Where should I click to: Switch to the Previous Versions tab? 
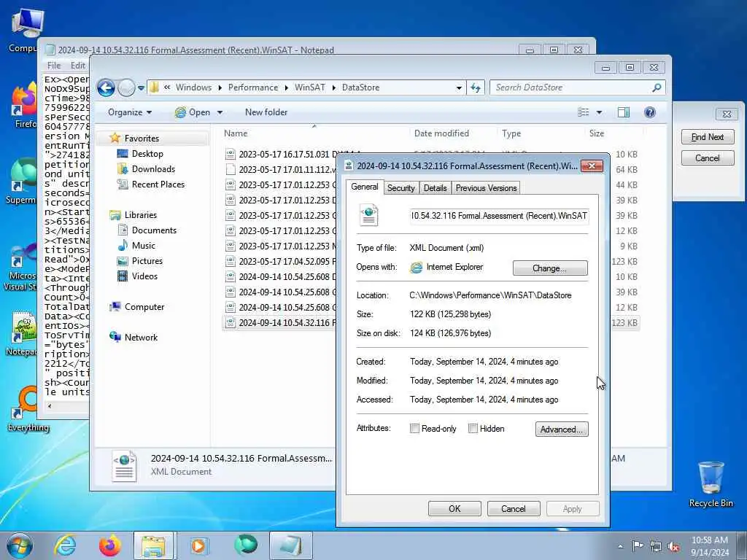pyautogui.click(x=486, y=188)
